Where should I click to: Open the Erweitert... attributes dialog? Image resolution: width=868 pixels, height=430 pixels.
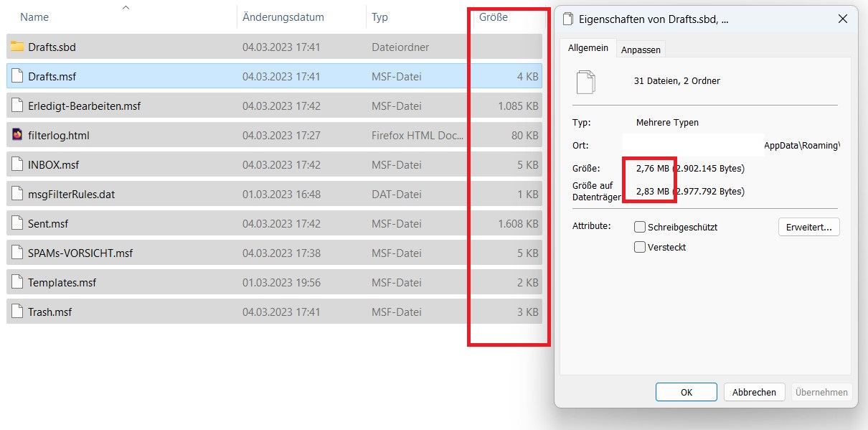pyautogui.click(x=809, y=227)
